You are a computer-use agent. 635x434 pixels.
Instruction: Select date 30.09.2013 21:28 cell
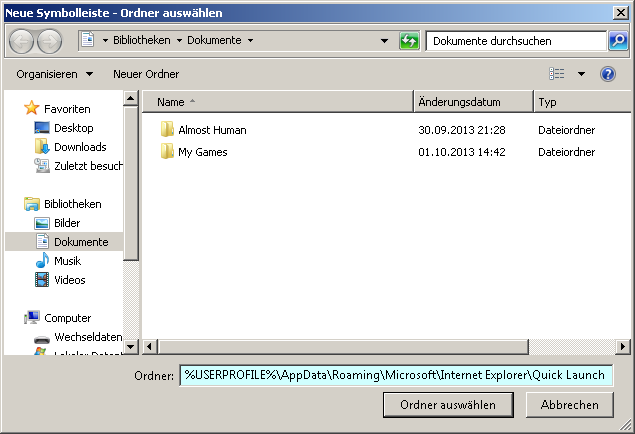pyautogui.click(x=462, y=130)
